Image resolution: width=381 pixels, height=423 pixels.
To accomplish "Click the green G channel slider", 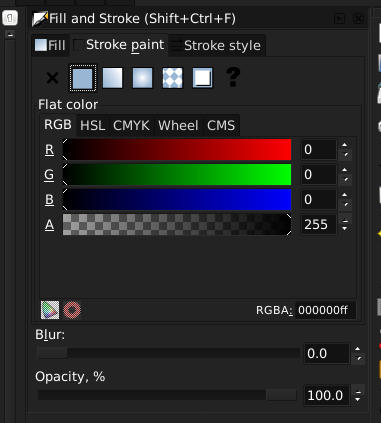I will 177,174.
